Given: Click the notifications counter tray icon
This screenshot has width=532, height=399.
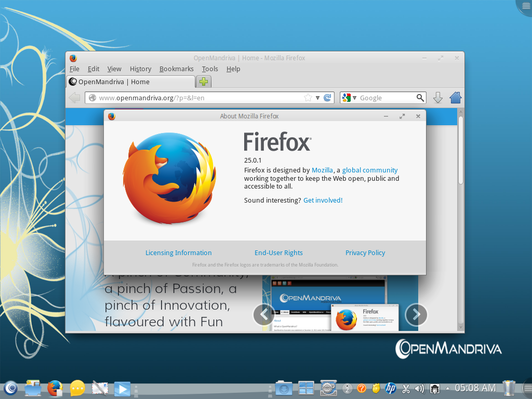Looking at the screenshot, I should tap(347, 388).
